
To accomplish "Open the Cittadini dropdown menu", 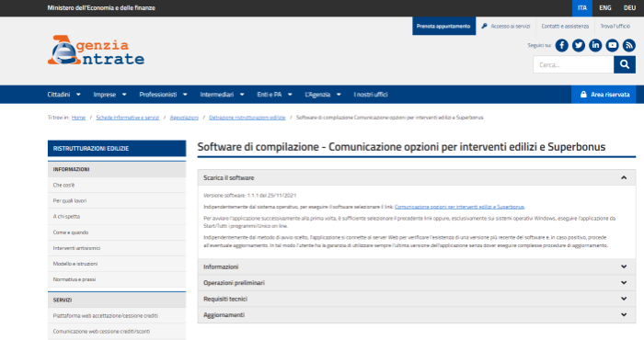I will (x=63, y=95).
